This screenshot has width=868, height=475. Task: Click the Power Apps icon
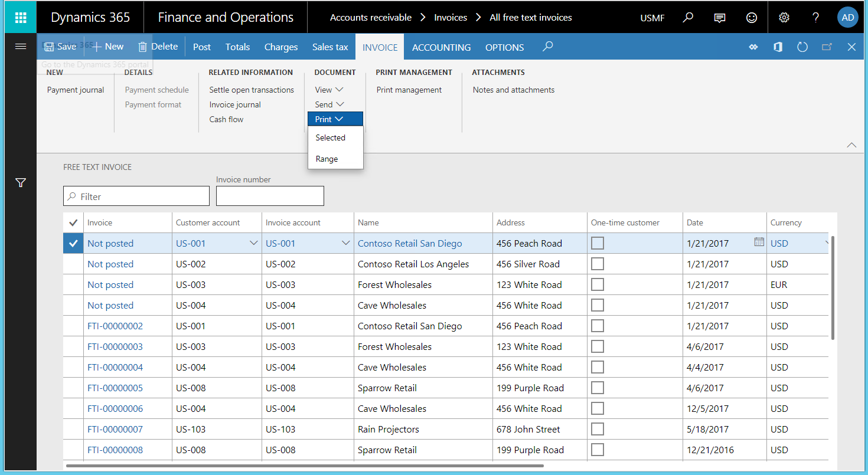pos(753,47)
